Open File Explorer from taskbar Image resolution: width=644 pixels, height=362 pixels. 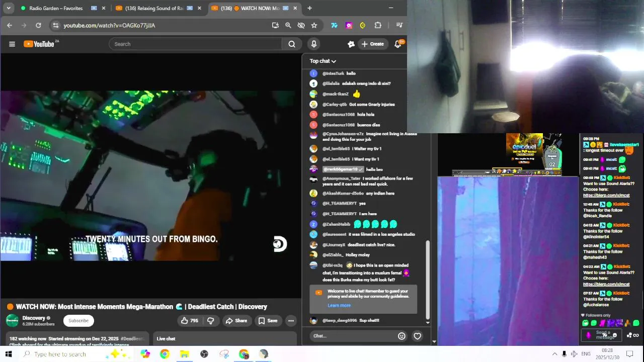184,354
